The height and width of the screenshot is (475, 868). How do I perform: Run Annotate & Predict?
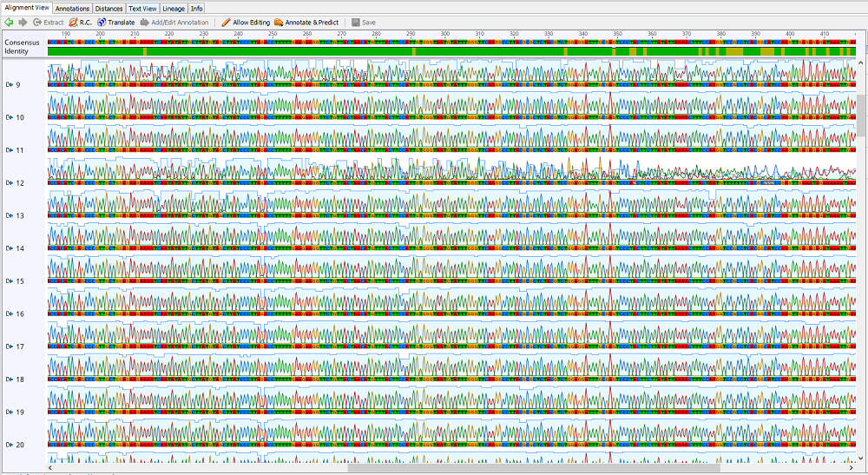coord(306,22)
